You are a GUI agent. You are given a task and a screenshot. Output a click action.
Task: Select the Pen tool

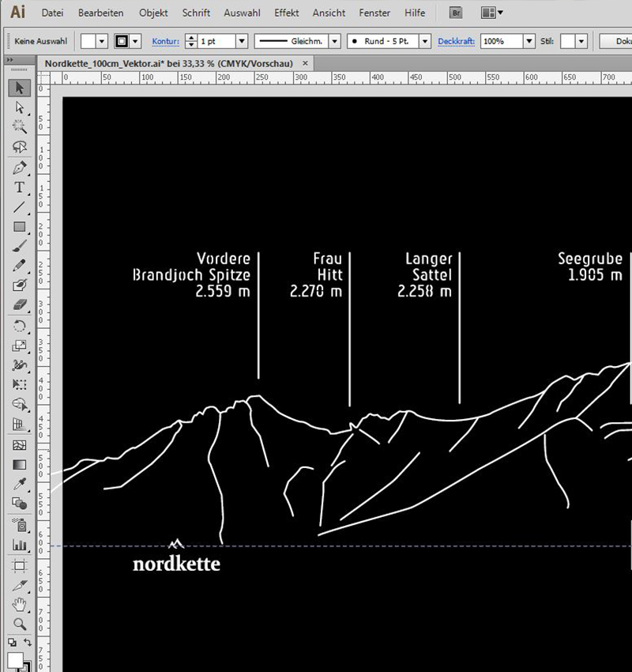[19, 168]
